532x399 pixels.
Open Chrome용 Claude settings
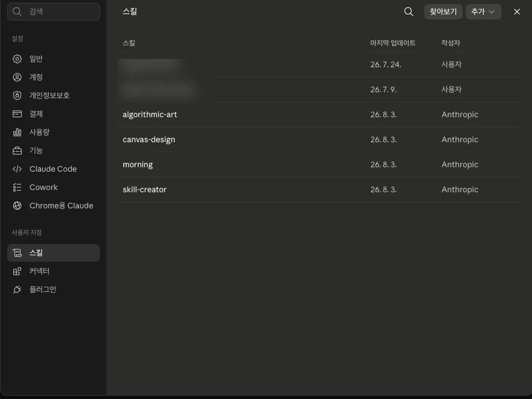pyautogui.click(x=54, y=206)
